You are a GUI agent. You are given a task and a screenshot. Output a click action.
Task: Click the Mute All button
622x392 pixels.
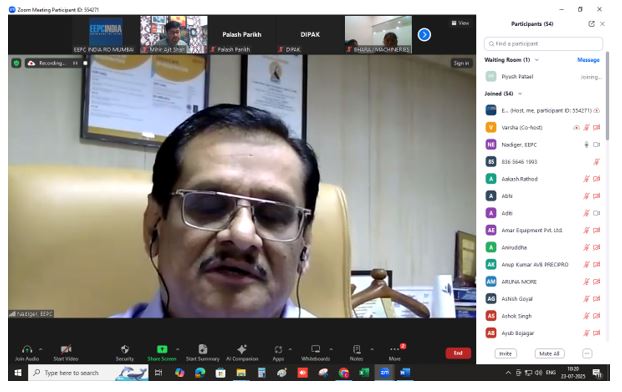coord(549,354)
